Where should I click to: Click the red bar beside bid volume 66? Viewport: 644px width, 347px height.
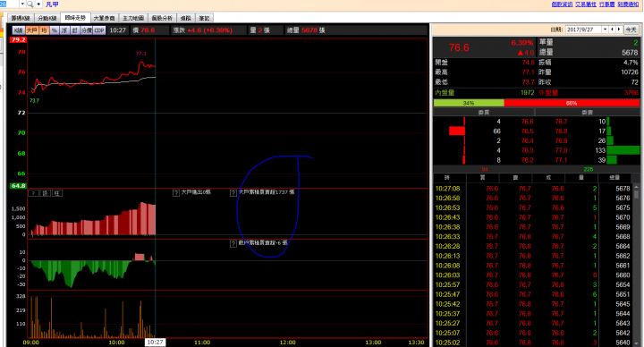(457, 131)
